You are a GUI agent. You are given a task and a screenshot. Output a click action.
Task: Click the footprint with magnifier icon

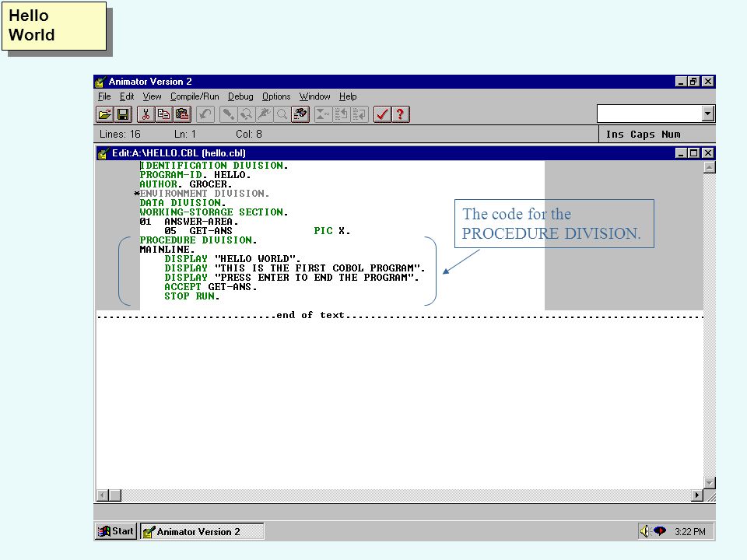click(247, 114)
